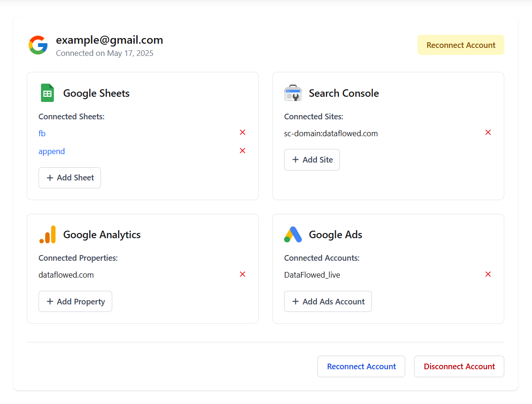Click Add Ads Account
This screenshot has height=404, width=532.
328,301
